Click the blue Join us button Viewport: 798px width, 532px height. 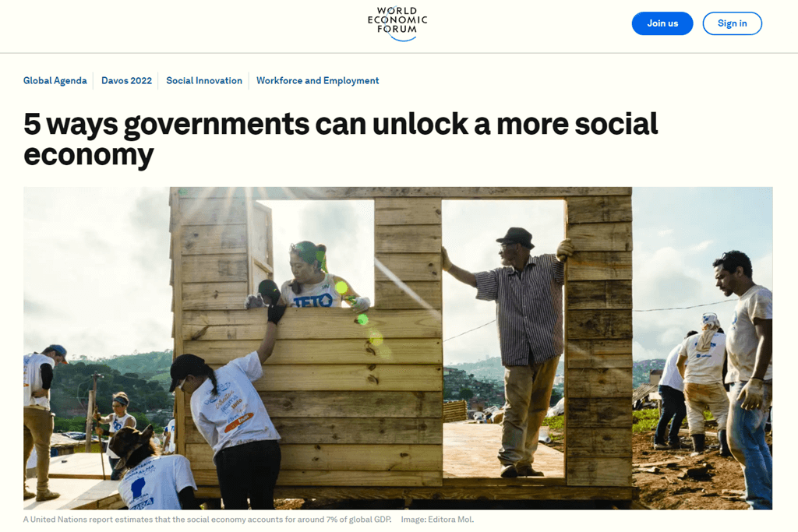[x=662, y=23]
